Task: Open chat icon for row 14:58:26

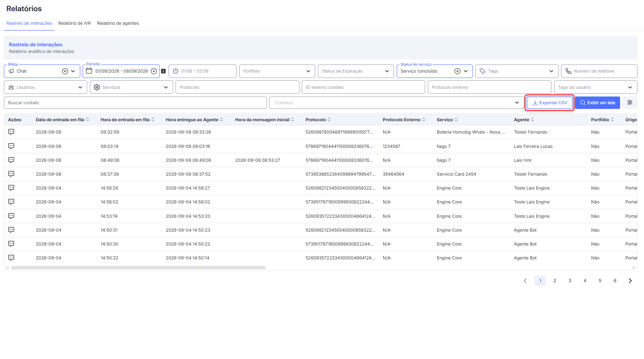Action: tap(11, 188)
